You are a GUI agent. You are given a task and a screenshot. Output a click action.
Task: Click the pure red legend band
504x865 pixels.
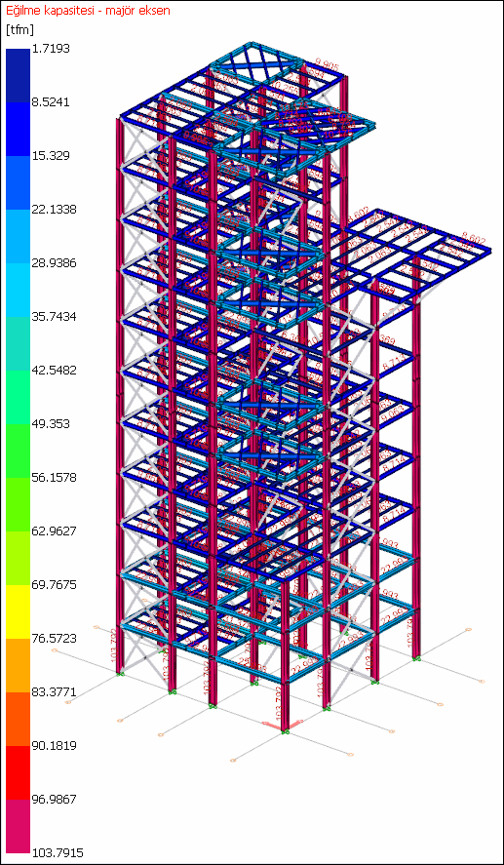19,773
